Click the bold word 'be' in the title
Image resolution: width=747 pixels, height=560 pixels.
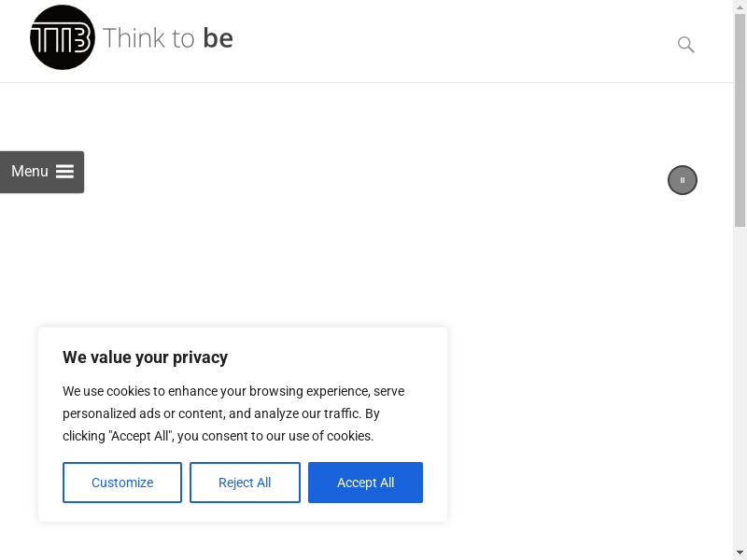coord(218,38)
